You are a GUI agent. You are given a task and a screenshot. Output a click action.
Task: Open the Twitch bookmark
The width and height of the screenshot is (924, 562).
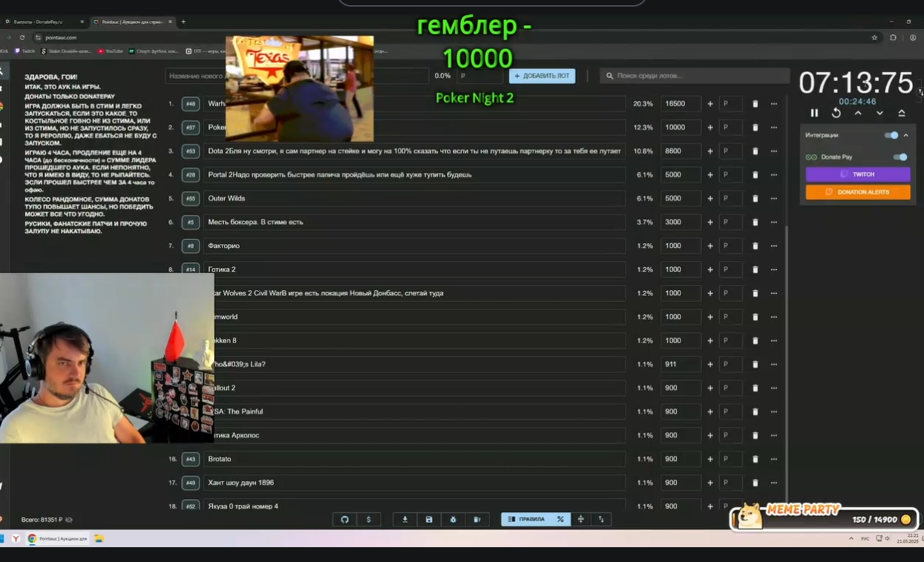[x=24, y=51]
